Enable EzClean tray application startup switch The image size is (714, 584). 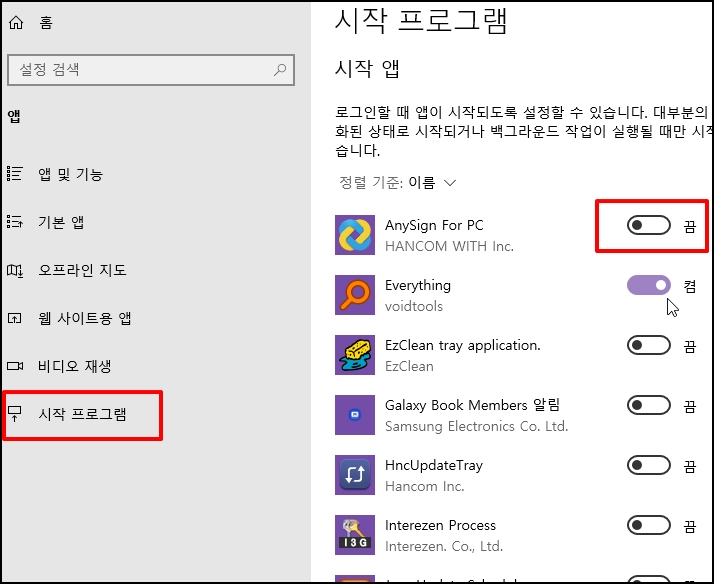[648, 345]
